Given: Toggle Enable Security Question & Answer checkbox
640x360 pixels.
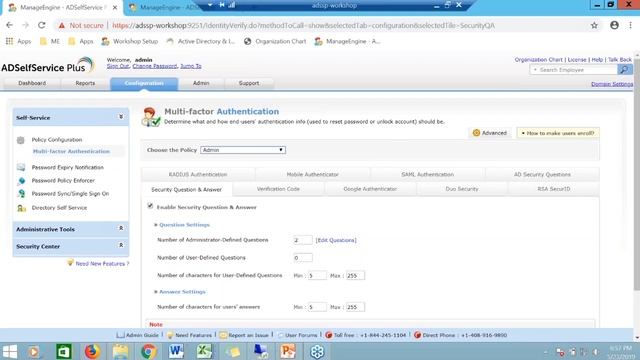Looking at the screenshot, I should click(x=150, y=206).
